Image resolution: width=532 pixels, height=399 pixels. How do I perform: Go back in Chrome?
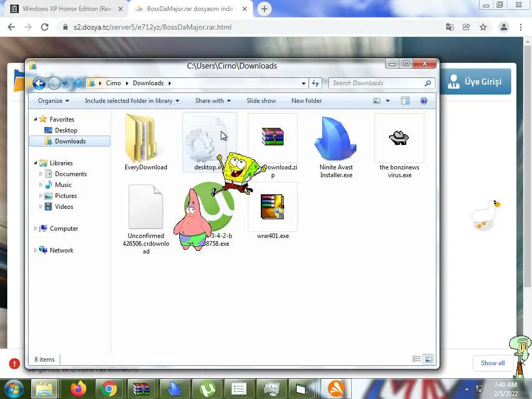pyautogui.click(x=11, y=27)
